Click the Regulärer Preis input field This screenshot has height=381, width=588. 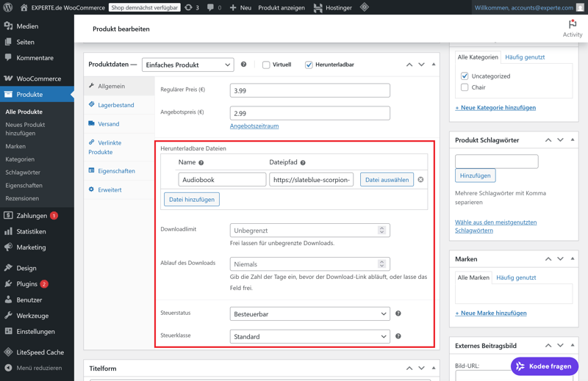pos(309,90)
